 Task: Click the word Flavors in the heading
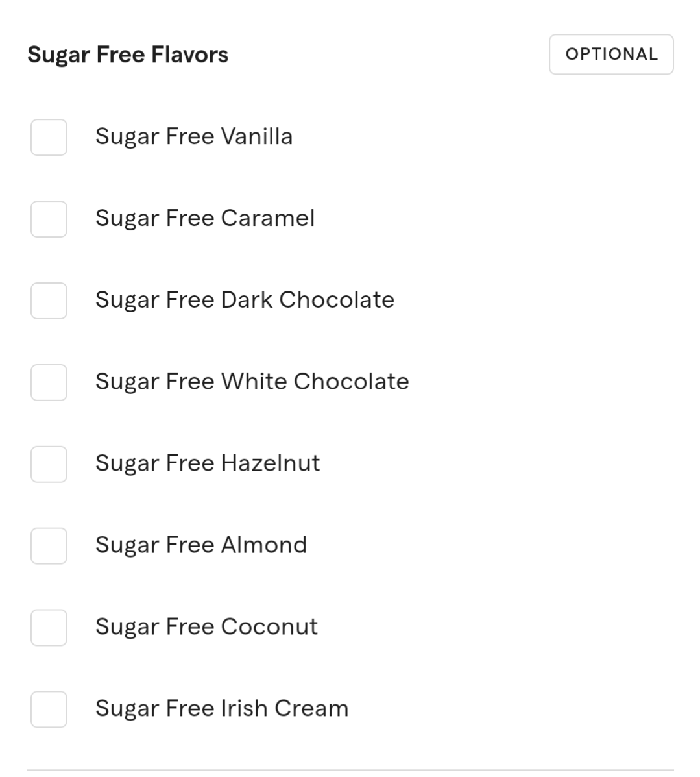[x=189, y=55]
